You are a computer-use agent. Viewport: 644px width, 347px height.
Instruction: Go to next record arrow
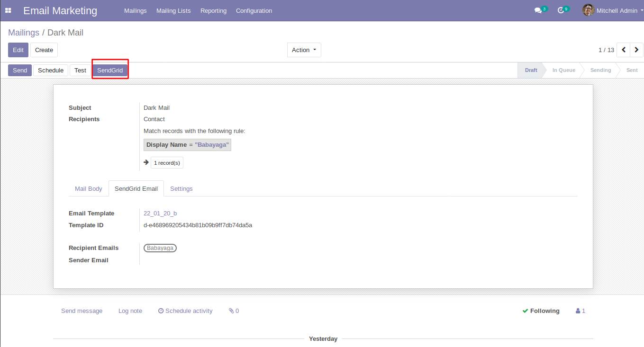[x=637, y=50]
